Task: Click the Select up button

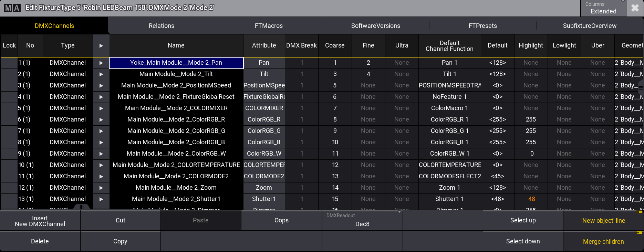Action: tap(523, 220)
